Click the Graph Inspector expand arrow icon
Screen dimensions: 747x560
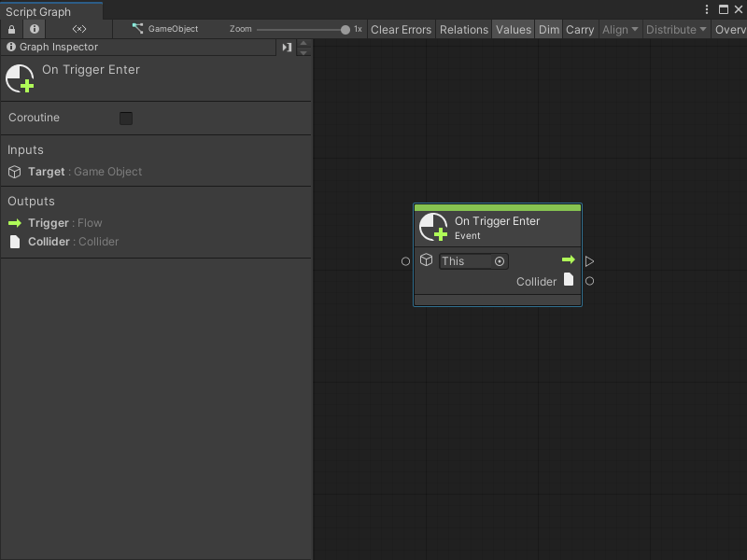pyautogui.click(x=287, y=47)
